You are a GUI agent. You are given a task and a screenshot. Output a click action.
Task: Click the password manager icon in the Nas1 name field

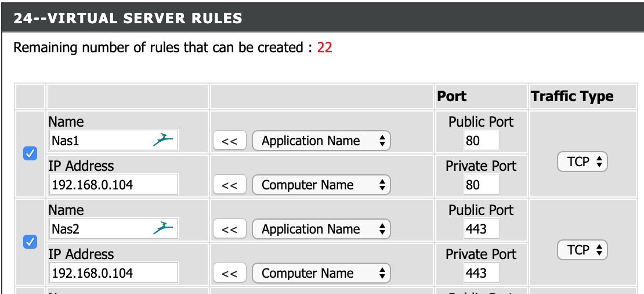[163, 140]
